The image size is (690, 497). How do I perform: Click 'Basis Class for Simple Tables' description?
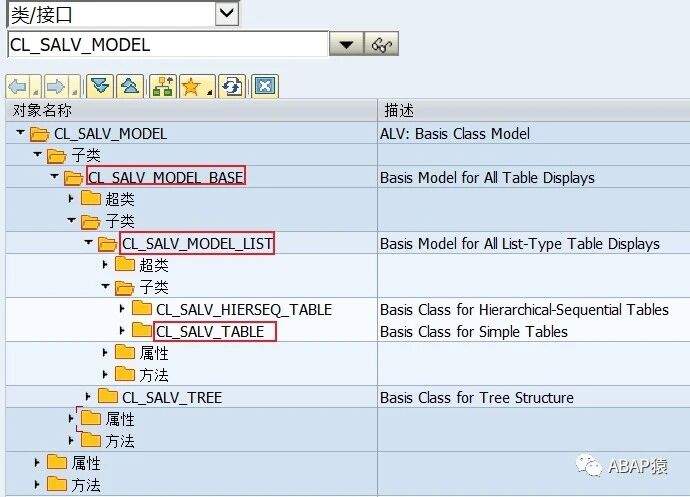[x=474, y=331]
